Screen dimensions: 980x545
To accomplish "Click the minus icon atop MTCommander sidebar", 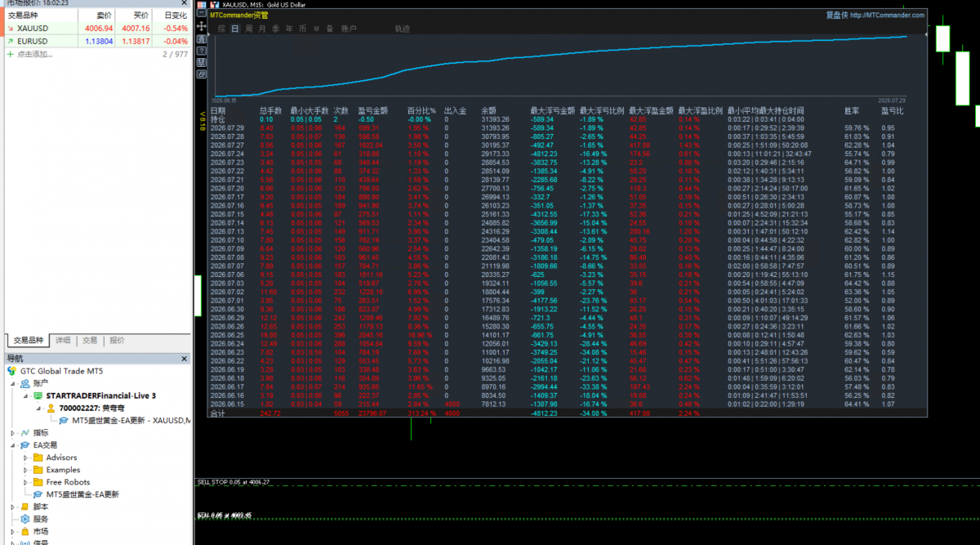I will coord(202,13).
